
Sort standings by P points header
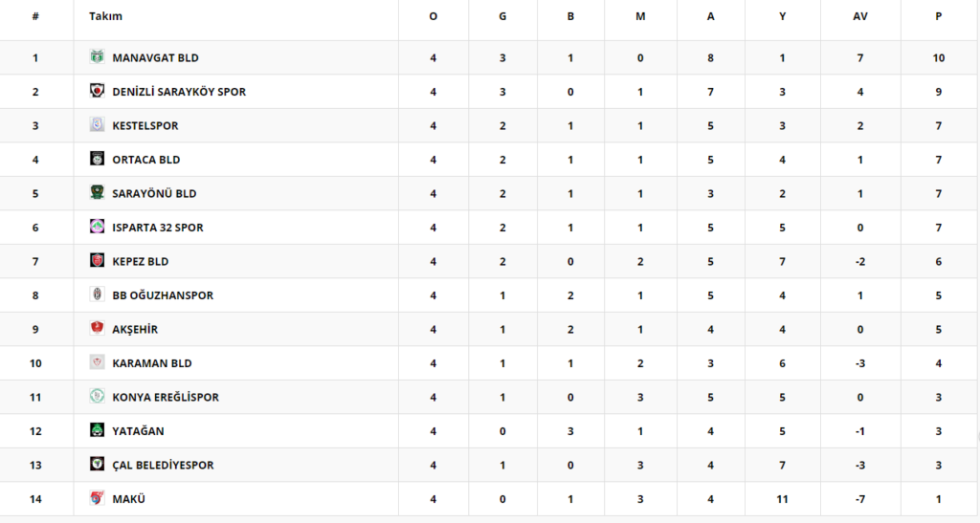point(938,16)
